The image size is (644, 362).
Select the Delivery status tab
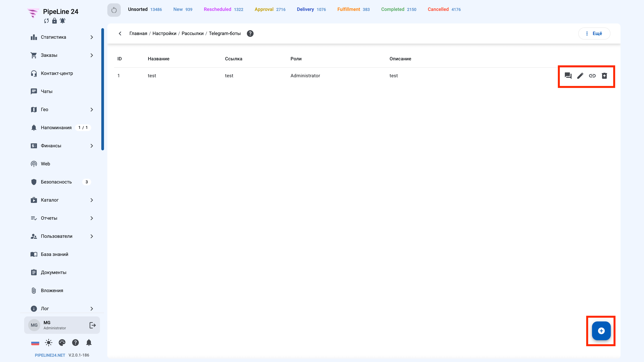coord(311,10)
